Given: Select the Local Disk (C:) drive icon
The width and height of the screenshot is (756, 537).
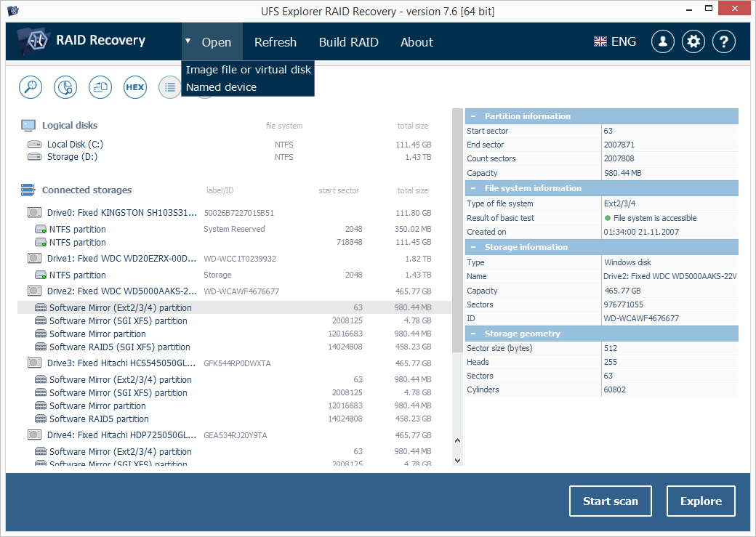Looking at the screenshot, I should (34, 144).
